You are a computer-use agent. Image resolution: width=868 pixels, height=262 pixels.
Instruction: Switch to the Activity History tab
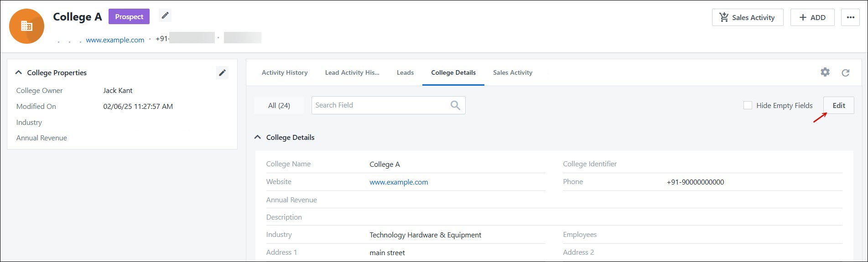tap(285, 72)
